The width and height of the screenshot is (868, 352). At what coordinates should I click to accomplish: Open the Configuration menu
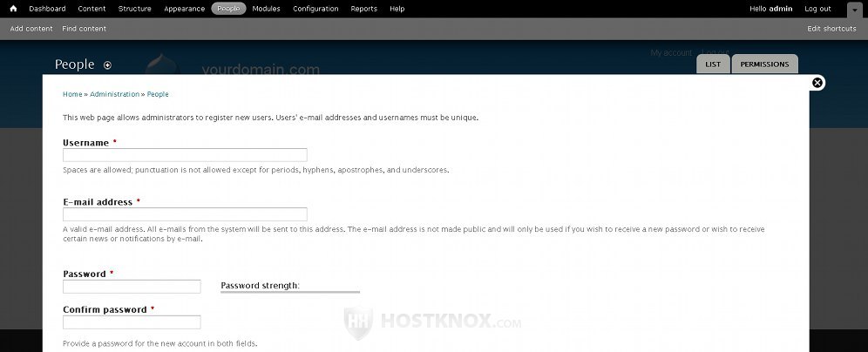point(315,9)
